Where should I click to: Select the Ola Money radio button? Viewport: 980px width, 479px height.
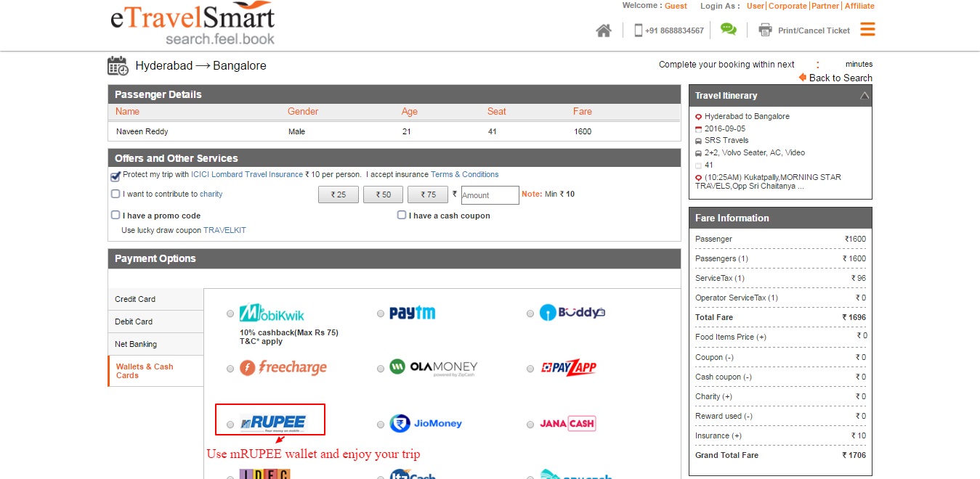click(x=381, y=369)
